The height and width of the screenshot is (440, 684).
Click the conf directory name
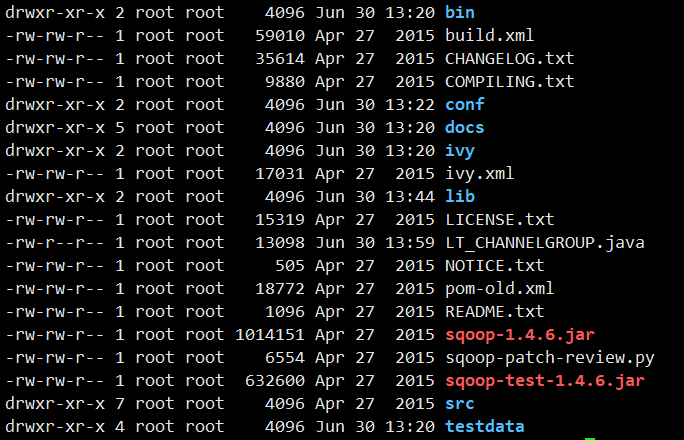click(x=465, y=104)
